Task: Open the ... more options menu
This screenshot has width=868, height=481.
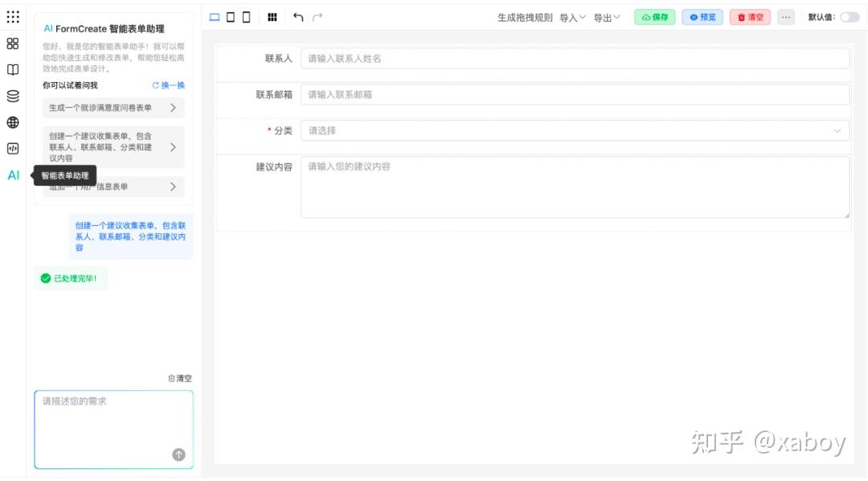Action: (785, 15)
